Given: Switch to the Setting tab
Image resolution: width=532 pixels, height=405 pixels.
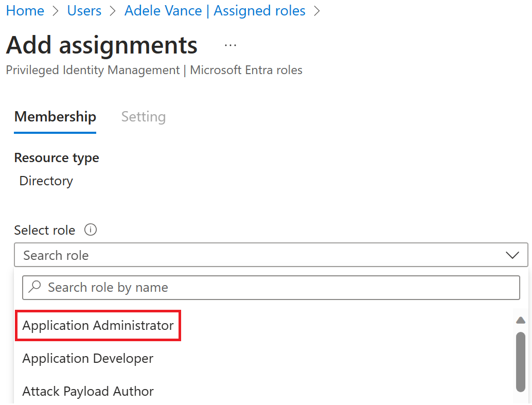Looking at the screenshot, I should pyautogui.click(x=144, y=117).
